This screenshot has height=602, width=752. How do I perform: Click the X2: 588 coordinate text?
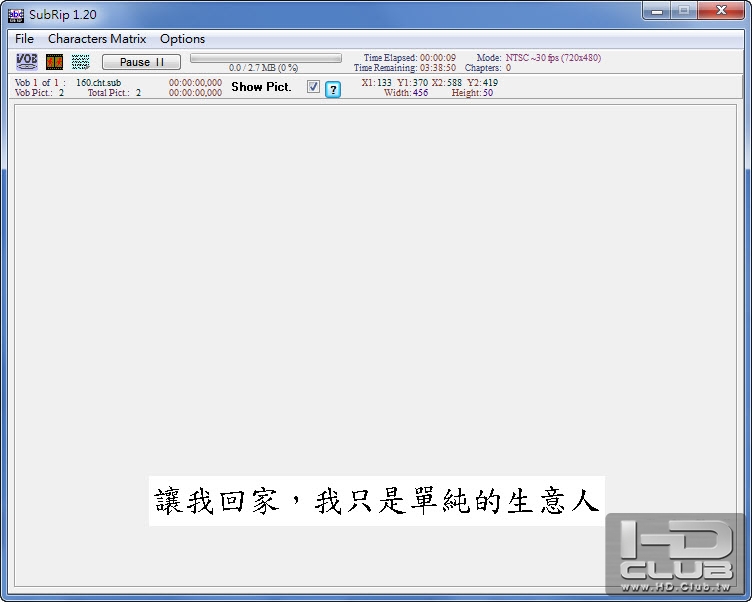click(x=446, y=83)
